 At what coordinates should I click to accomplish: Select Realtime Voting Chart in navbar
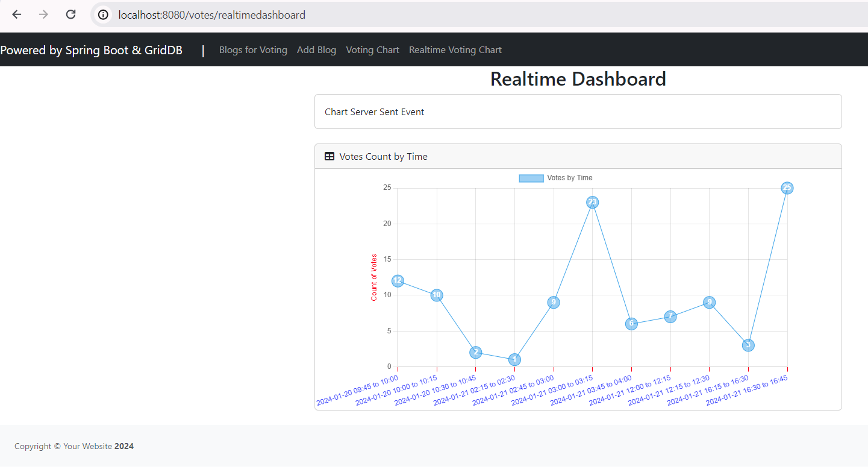click(x=455, y=50)
